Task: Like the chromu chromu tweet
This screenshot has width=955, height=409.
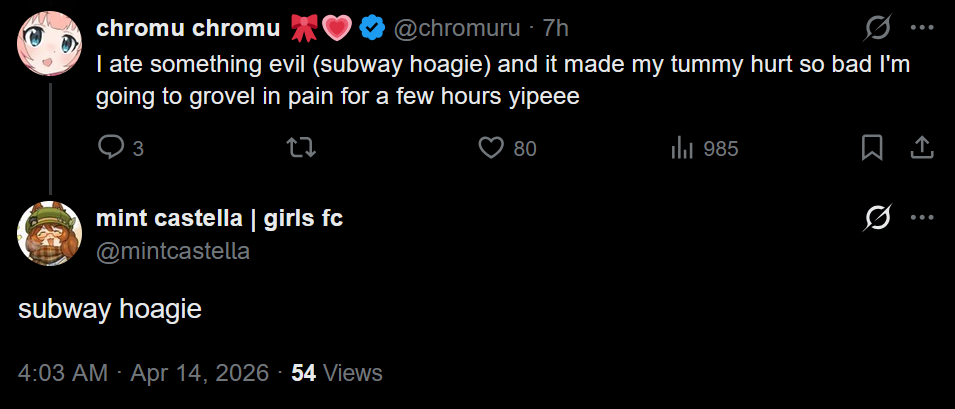Action: pyautogui.click(x=507, y=148)
